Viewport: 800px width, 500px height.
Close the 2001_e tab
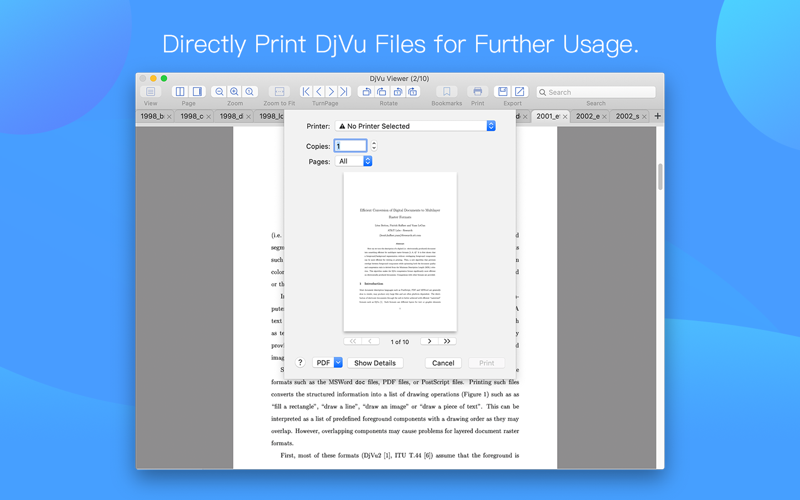click(565, 117)
